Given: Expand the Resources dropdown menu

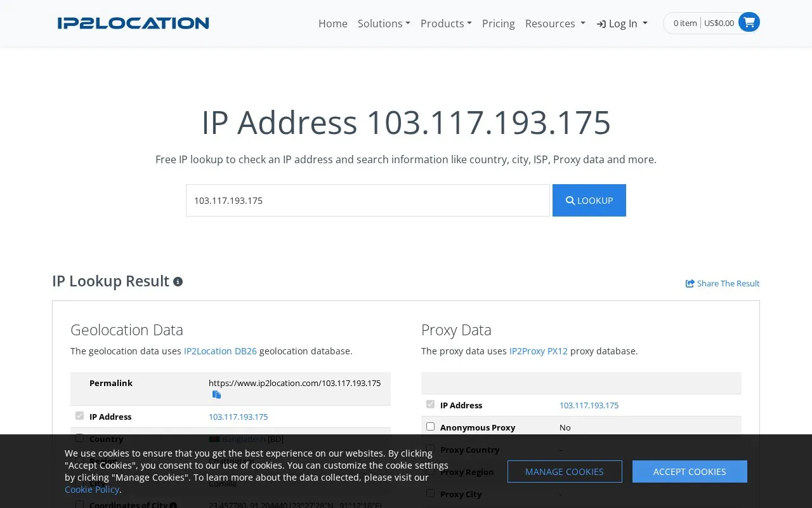Looking at the screenshot, I should (555, 23).
